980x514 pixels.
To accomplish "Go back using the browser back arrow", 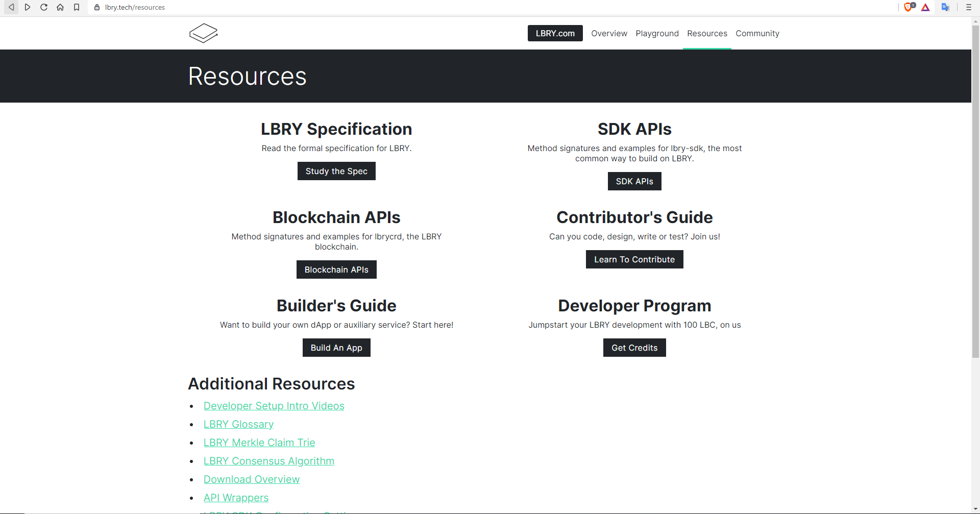I will click(x=11, y=7).
